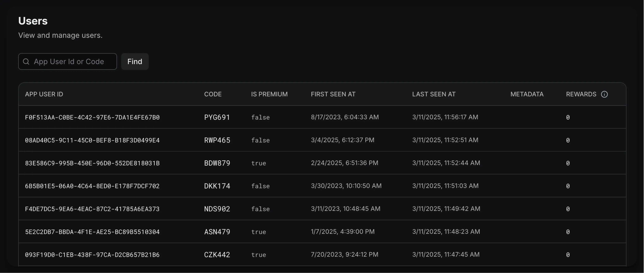The image size is (644, 273).
Task: Click the Rewards info icon
Action: [x=604, y=94]
